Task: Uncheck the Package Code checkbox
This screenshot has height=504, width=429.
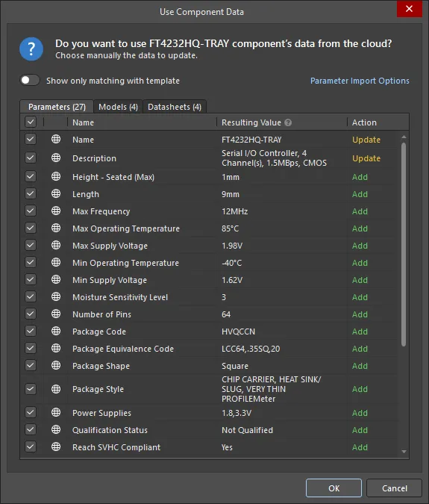Action: coord(31,331)
